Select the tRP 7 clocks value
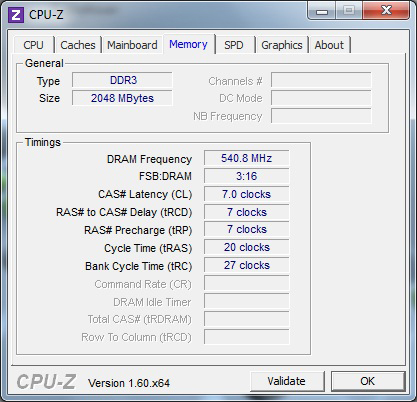Screen dimensions: 417x402 pos(247,230)
